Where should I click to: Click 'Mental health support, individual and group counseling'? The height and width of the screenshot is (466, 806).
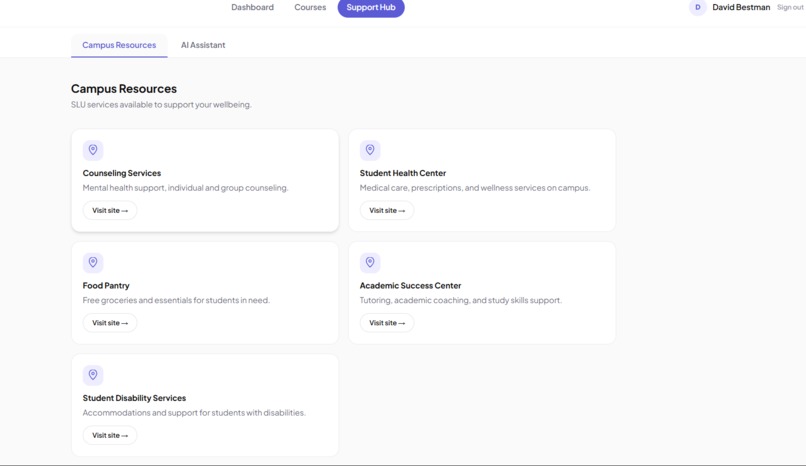pos(186,188)
